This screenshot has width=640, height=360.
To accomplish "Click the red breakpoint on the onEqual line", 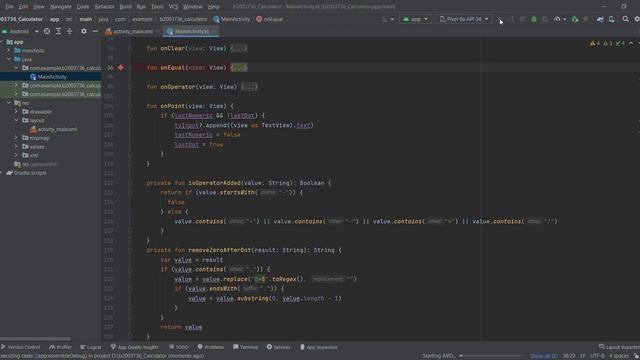I will pyautogui.click(x=121, y=67).
